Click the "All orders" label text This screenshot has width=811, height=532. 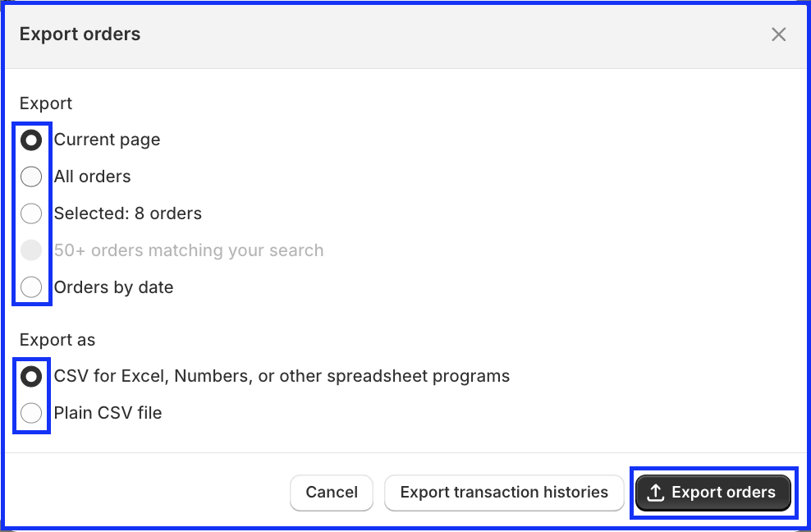(x=92, y=177)
